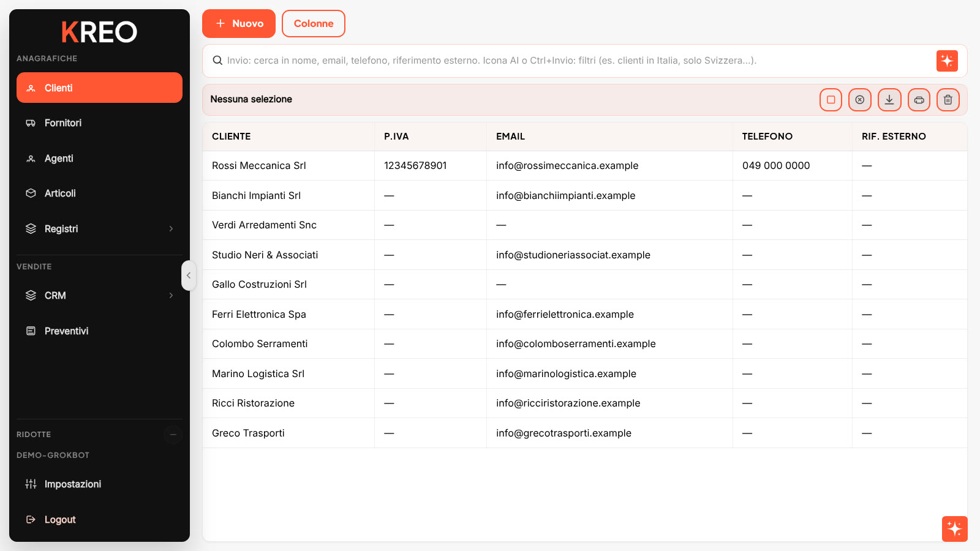The image size is (980, 551).
Task: Open the Articoli section
Action: click(99, 193)
